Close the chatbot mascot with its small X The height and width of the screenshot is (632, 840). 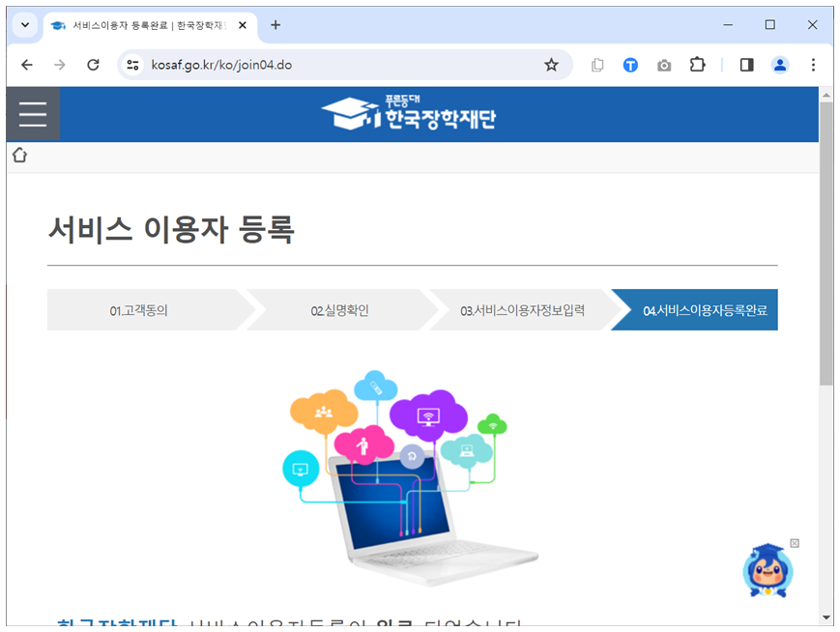click(795, 543)
